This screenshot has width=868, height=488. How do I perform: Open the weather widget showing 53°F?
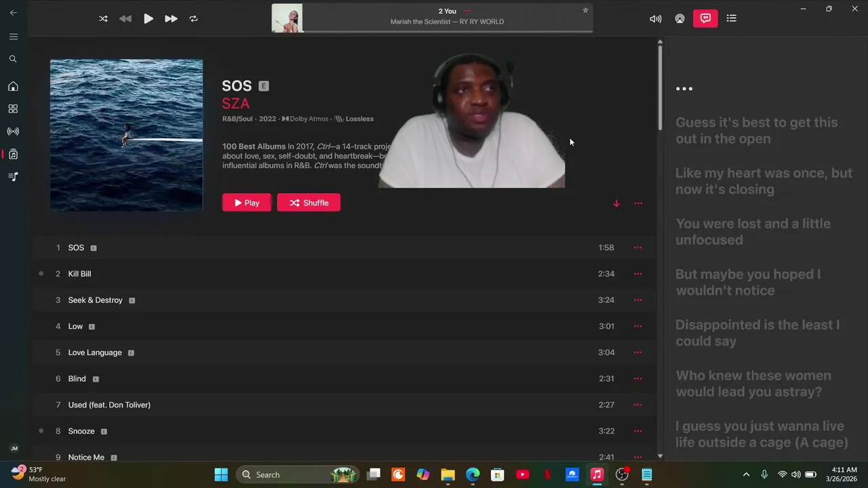[x=39, y=474]
